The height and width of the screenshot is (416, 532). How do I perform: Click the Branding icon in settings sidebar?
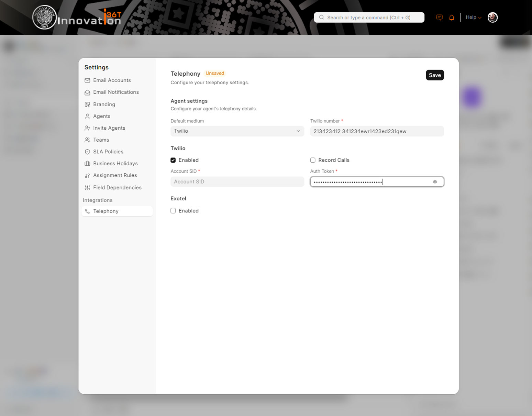(x=87, y=105)
